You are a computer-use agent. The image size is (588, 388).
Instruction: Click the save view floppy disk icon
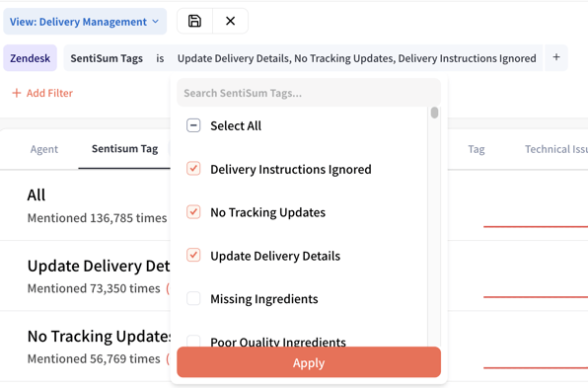coord(194,21)
